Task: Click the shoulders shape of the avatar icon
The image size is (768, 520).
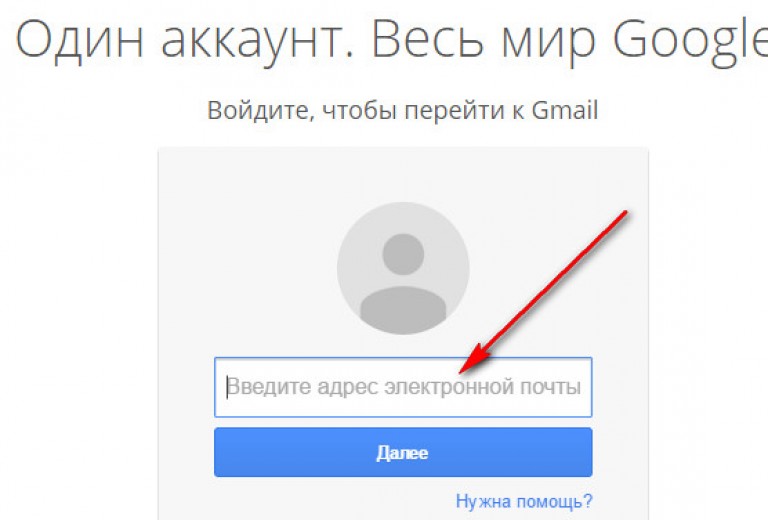Action: coord(403,310)
